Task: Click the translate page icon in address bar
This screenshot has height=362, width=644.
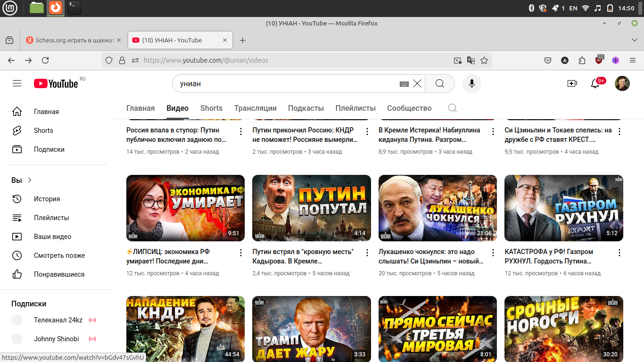Action: (x=471, y=60)
